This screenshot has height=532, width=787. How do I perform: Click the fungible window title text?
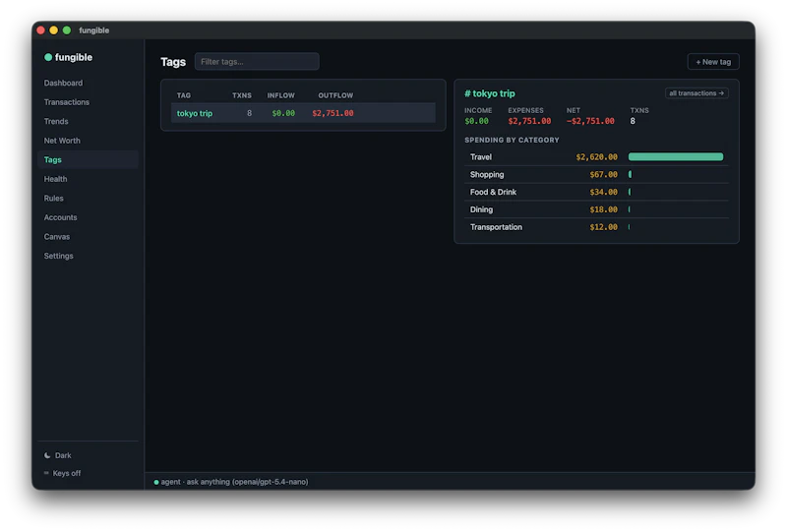click(93, 30)
